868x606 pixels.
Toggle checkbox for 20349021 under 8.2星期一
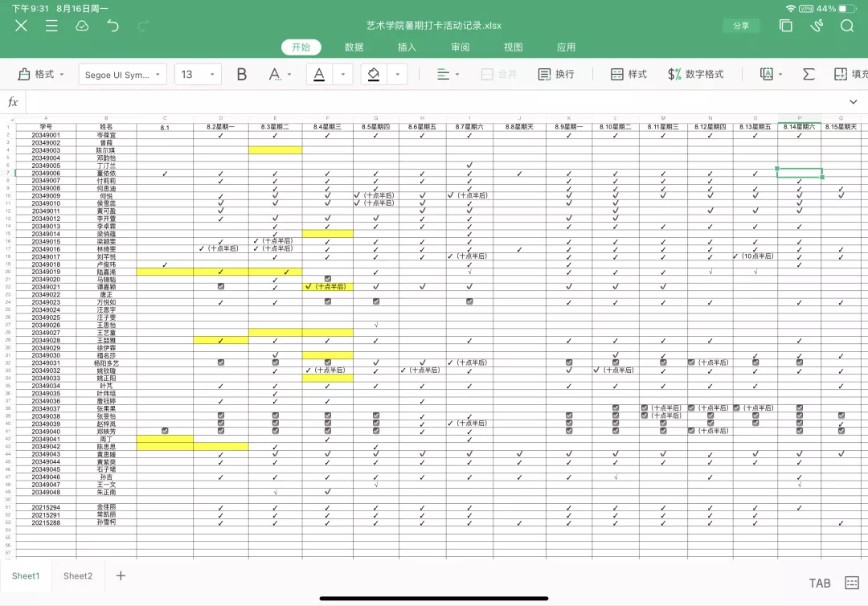click(x=221, y=287)
